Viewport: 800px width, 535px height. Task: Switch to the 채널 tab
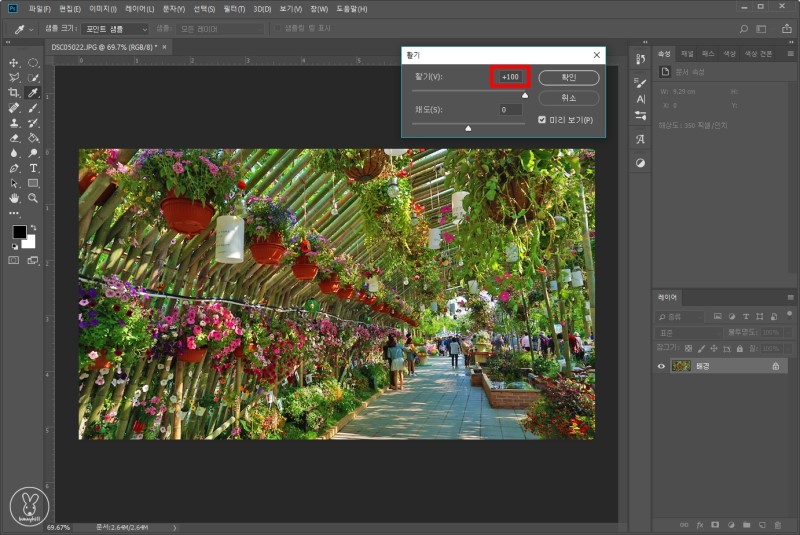pyautogui.click(x=687, y=53)
